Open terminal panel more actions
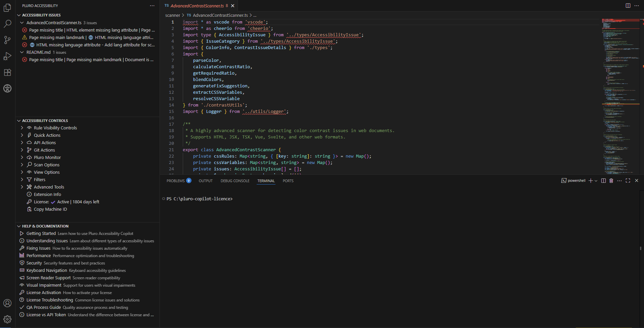 (x=619, y=181)
